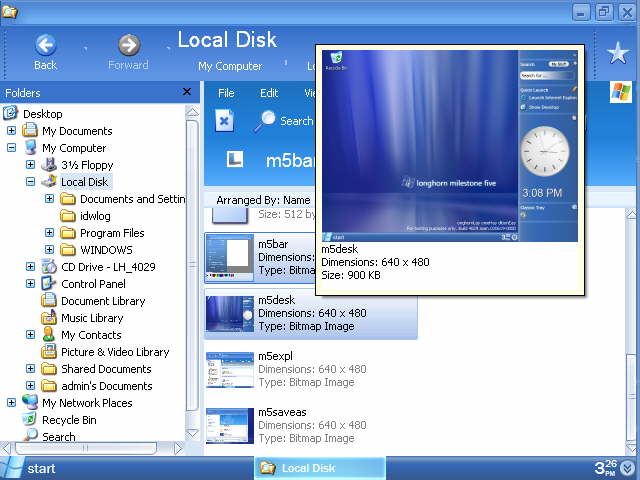
Task: Close the Folders pane
Action: pyautogui.click(x=187, y=91)
